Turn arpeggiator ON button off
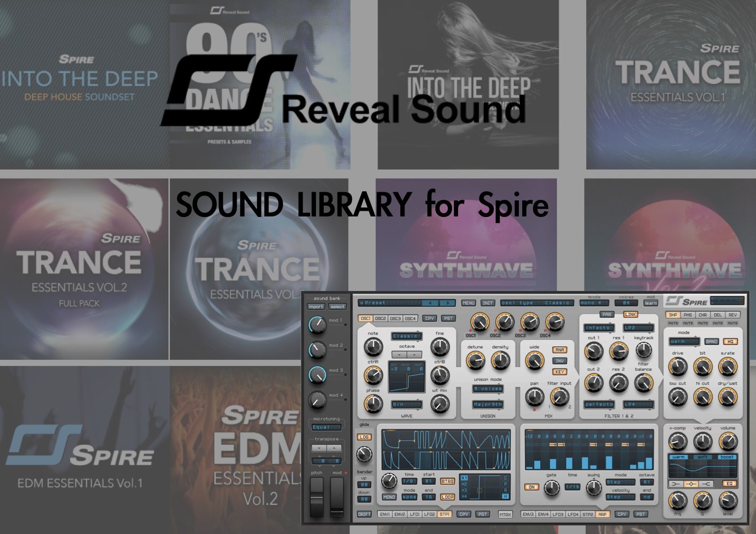The height and width of the screenshot is (534, 756). (x=532, y=487)
